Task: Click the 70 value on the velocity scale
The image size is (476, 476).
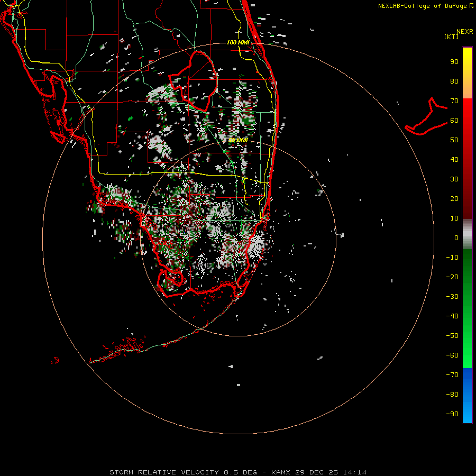Action: coord(454,101)
